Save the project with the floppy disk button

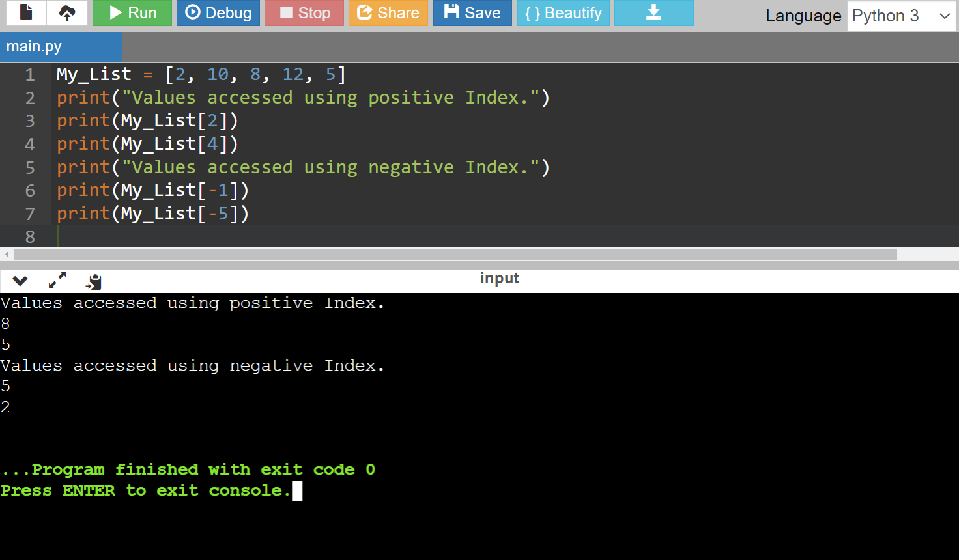click(472, 13)
